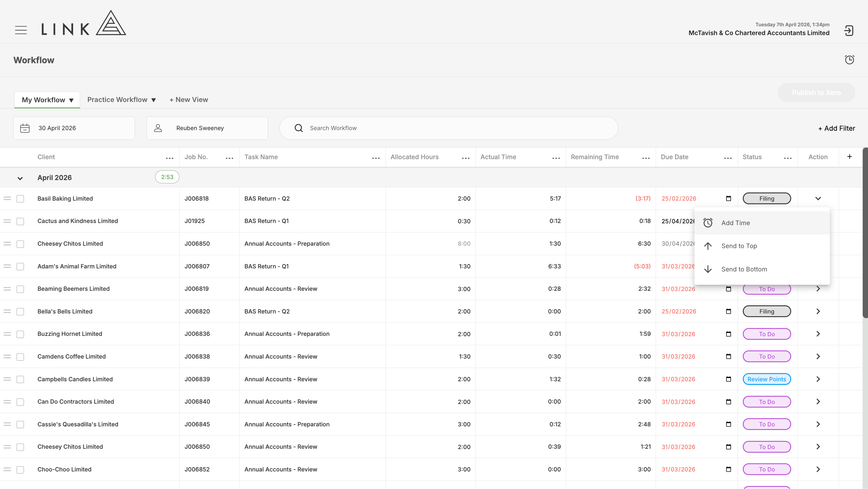Open Task Name column options ellipsis
Image resolution: width=868 pixels, height=489 pixels.
click(x=376, y=158)
